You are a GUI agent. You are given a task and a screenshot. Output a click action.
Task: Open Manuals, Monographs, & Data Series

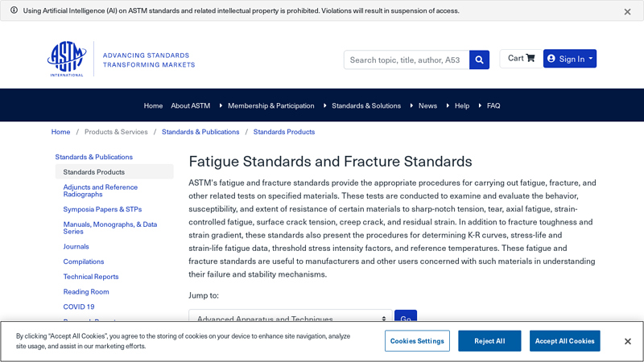pos(110,228)
